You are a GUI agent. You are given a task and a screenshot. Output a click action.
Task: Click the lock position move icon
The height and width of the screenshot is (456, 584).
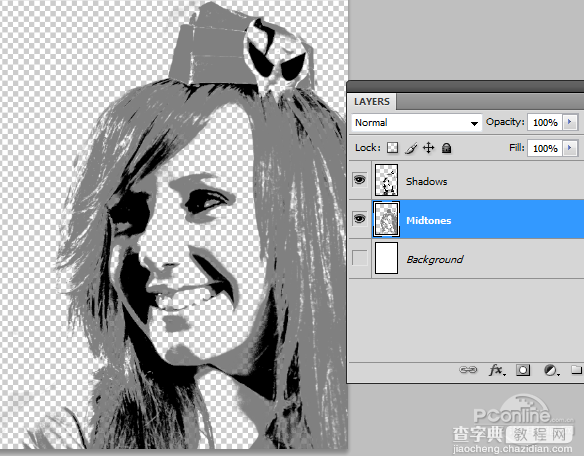(428, 148)
